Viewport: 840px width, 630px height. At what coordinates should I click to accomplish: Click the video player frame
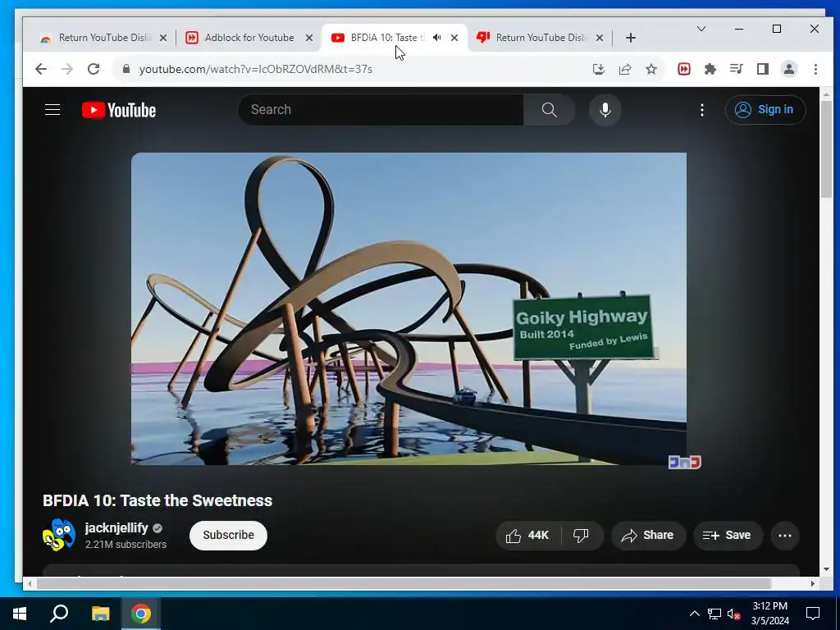point(409,308)
